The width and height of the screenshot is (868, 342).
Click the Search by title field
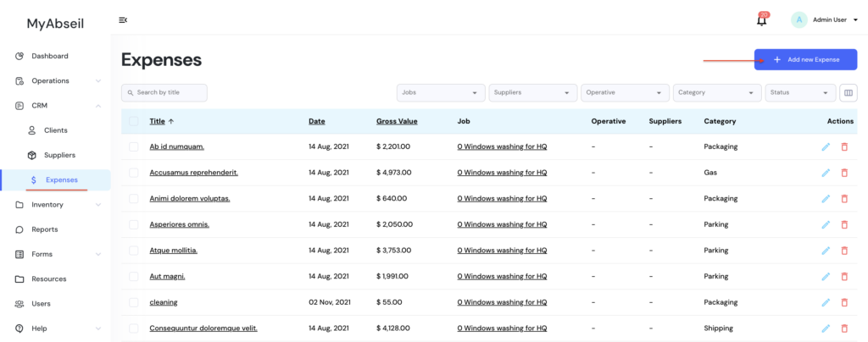click(x=164, y=92)
